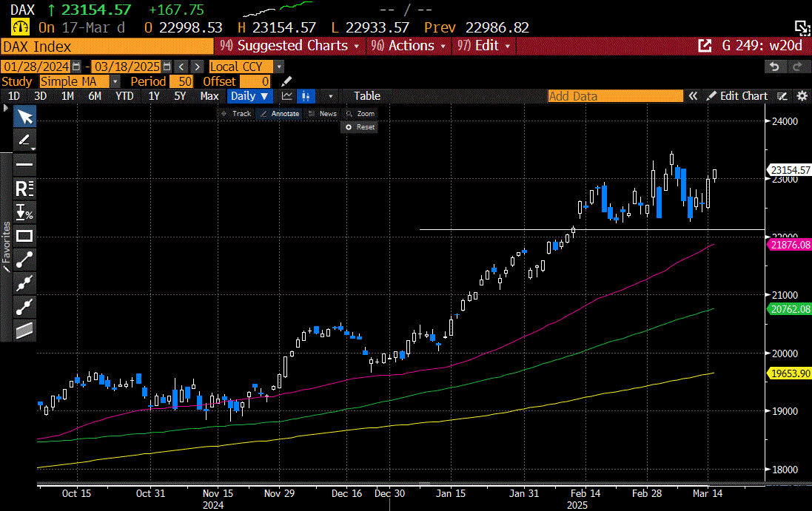Step date range forward with right arrow
This screenshot has width=812, height=511.
[197, 67]
